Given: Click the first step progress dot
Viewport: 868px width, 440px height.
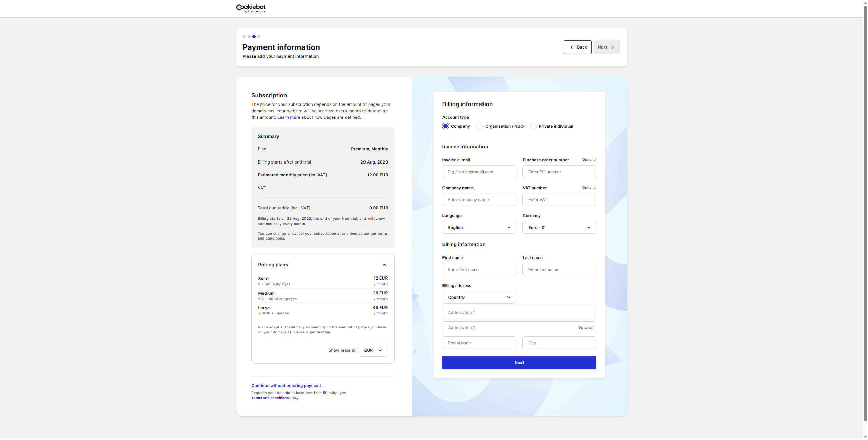Looking at the screenshot, I should coord(244,37).
